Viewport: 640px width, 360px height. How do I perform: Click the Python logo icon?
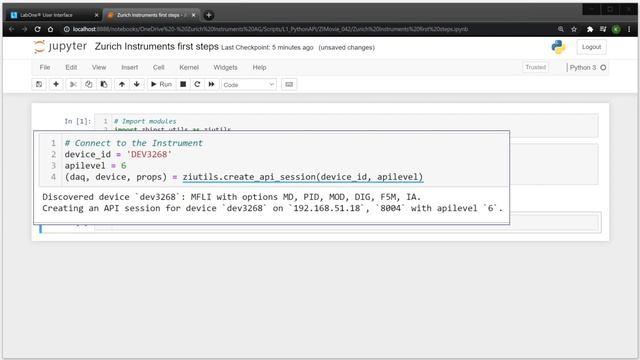tap(558, 47)
